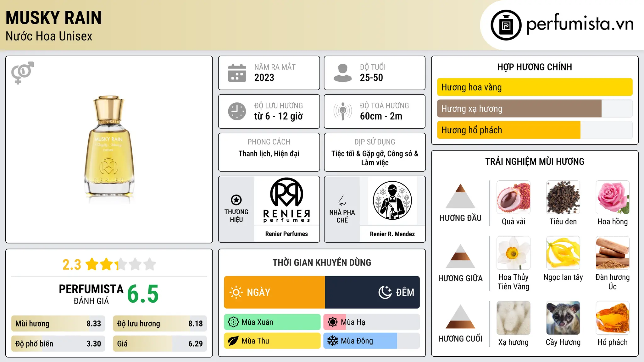Click the age range 25-50 value
Image resolution: width=644 pixels, height=362 pixels.
[x=371, y=78]
